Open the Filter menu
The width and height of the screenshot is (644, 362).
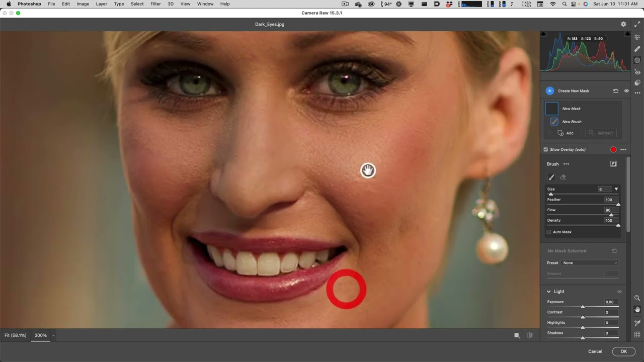pos(155,4)
